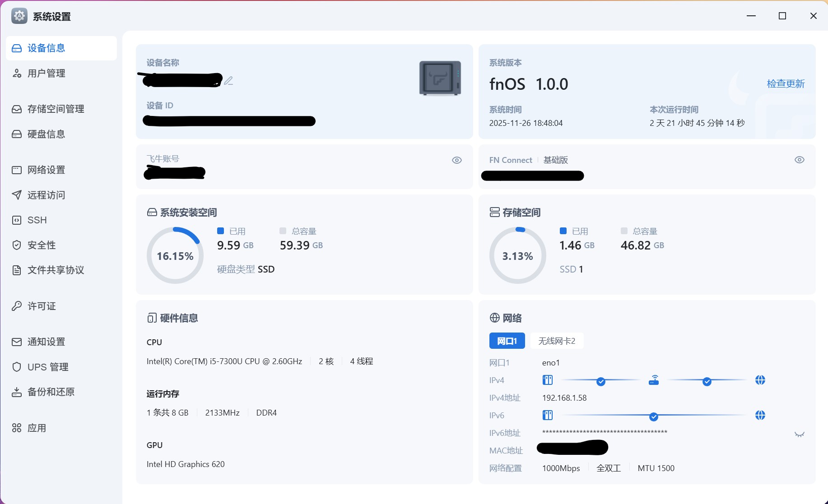Click the router icon in IPv4 row

coord(654,380)
